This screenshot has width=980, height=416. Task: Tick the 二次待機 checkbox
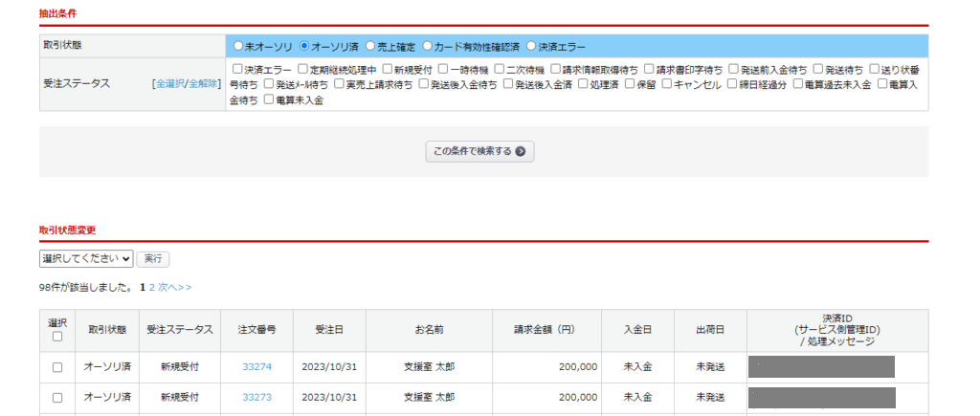tap(500, 69)
